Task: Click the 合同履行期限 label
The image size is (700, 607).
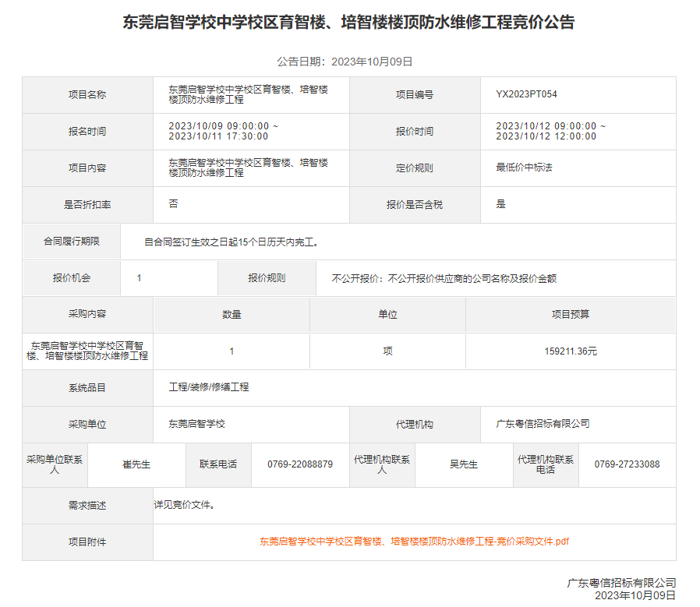Action: pos(72,241)
